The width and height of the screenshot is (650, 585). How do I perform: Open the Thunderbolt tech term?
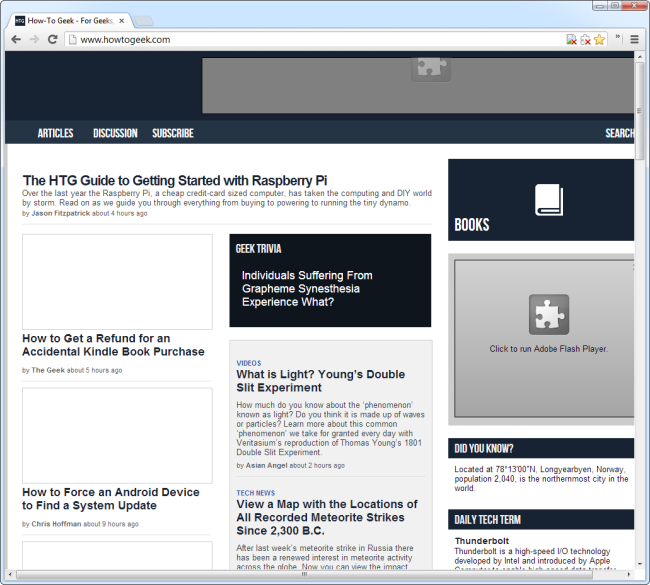coord(482,541)
